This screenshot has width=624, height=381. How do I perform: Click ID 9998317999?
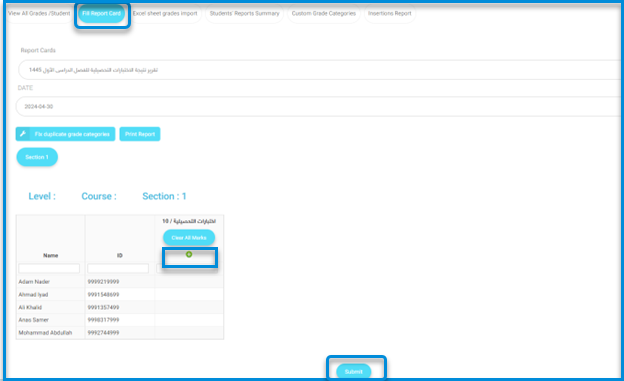click(x=103, y=320)
